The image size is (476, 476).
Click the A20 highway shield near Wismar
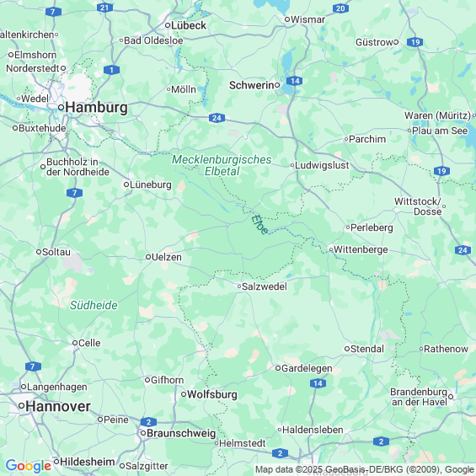click(x=340, y=8)
